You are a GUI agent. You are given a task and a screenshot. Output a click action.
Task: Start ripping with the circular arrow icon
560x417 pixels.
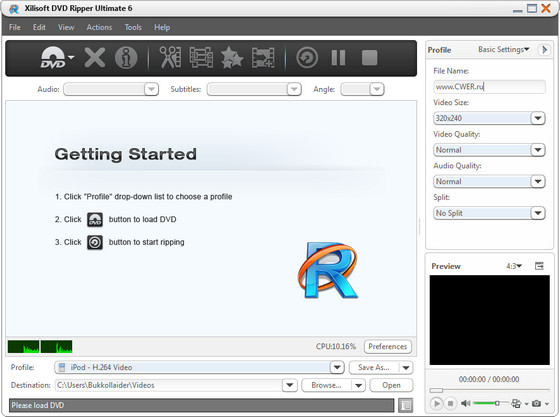point(307,57)
